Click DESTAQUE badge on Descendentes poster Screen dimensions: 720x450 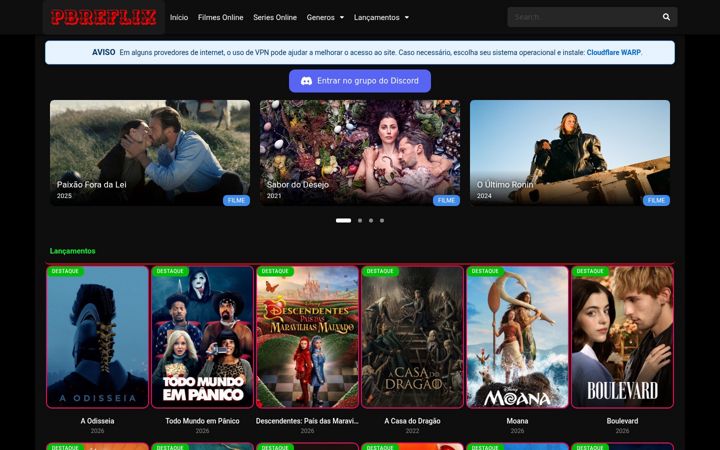tap(276, 271)
